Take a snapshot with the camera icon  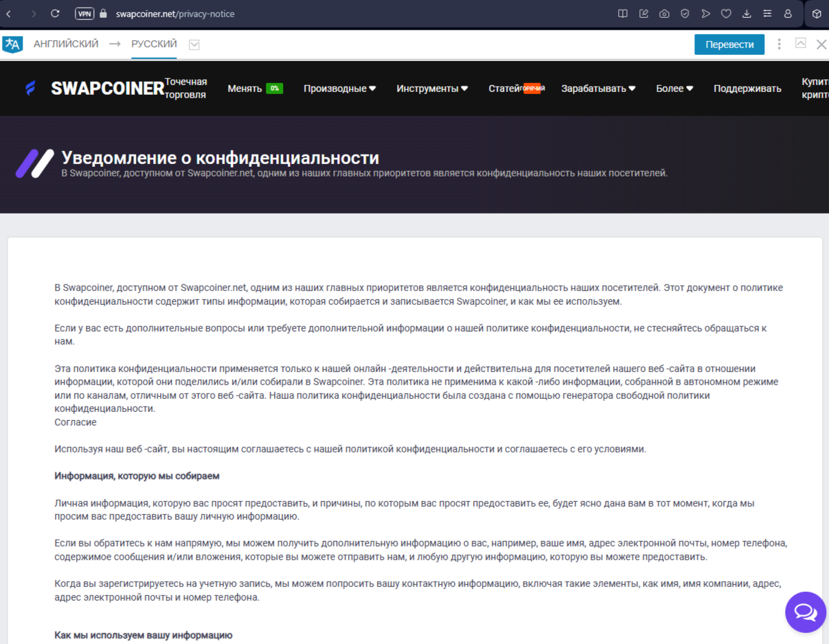pyautogui.click(x=664, y=14)
